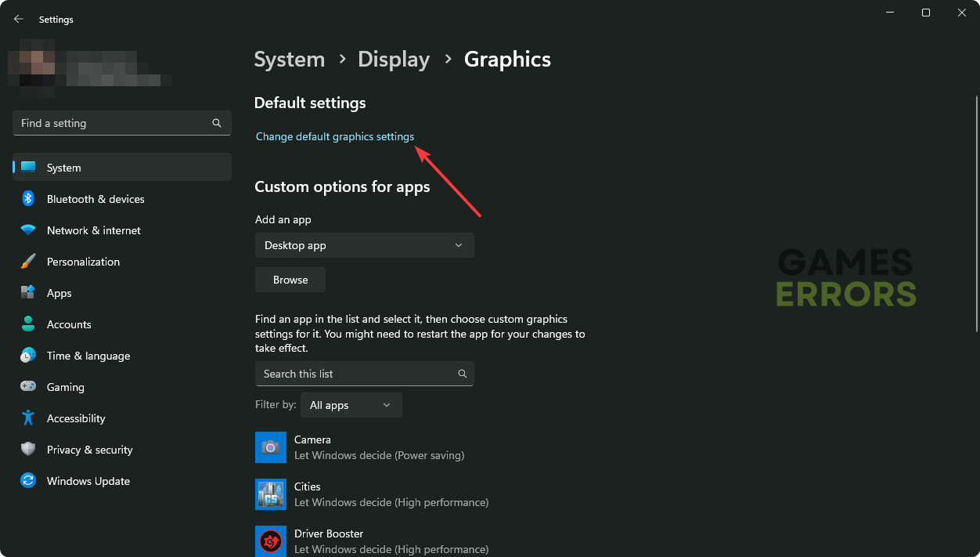Open Change default graphics settings link
980x557 pixels.
pyautogui.click(x=335, y=136)
